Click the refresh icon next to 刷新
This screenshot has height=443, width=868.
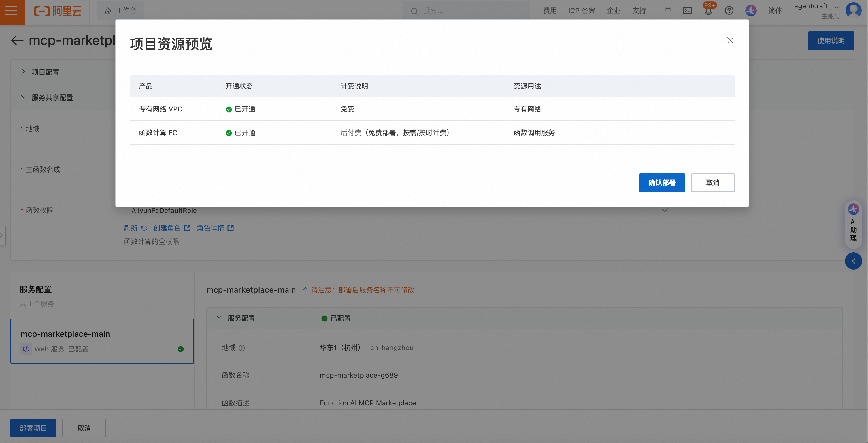coord(144,228)
